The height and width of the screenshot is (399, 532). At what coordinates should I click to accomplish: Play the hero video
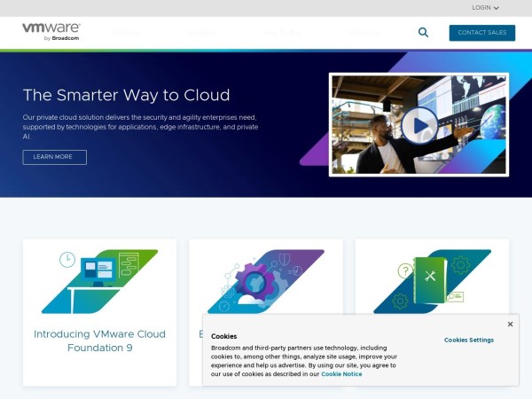click(419, 124)
